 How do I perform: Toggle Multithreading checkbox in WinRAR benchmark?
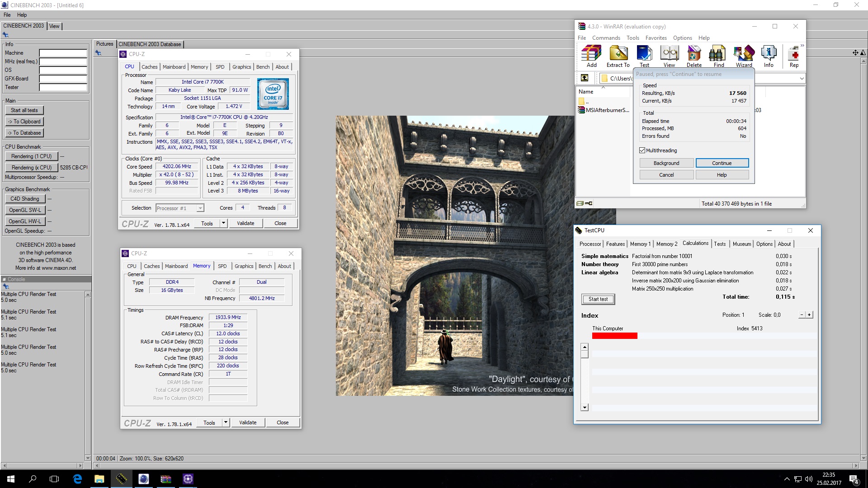pyautogui.click(x=642, y=150)
